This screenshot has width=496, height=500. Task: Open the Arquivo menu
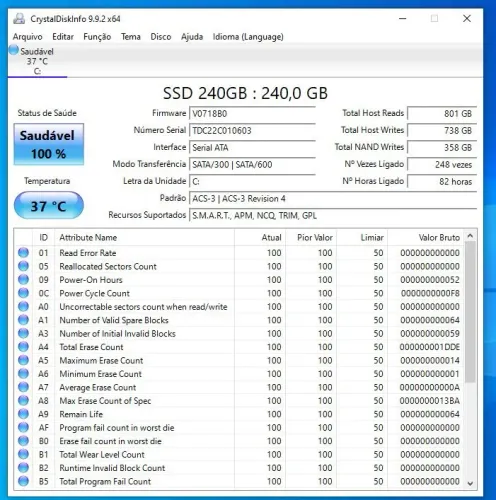[x=28, y=37]
